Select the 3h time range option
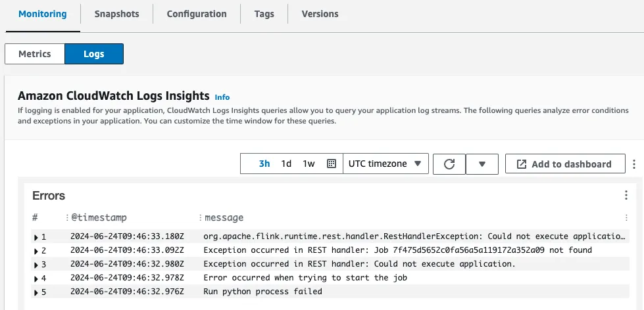This screenshot has height=310, width=644. (x=264, y=164)
